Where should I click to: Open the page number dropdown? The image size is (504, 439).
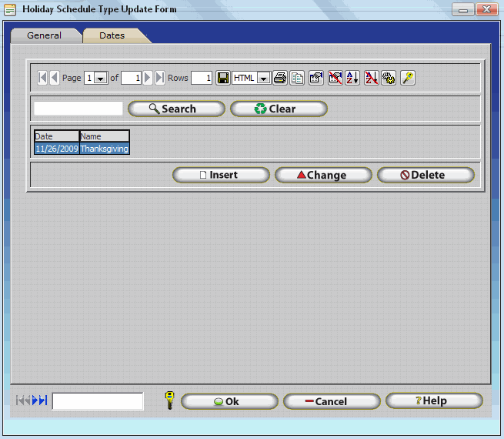(100, 78)
